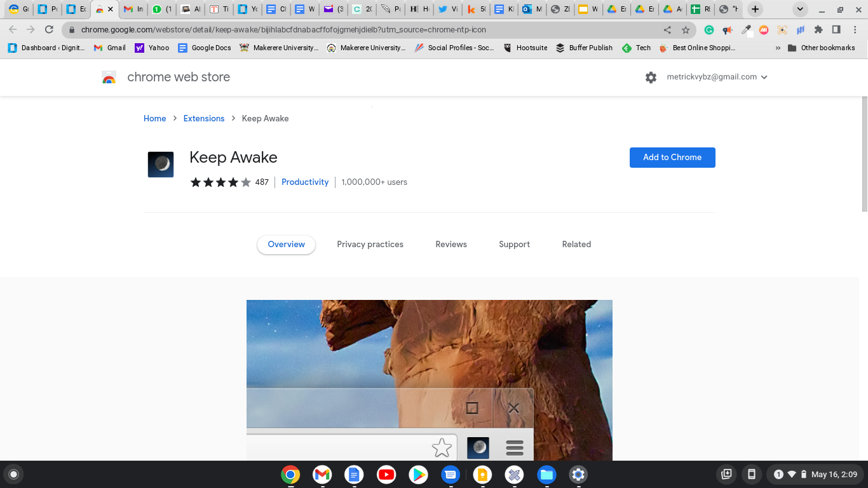The image size is (868, 488).
Task: Open the Files app from the shelf
Action: (546, 475)
